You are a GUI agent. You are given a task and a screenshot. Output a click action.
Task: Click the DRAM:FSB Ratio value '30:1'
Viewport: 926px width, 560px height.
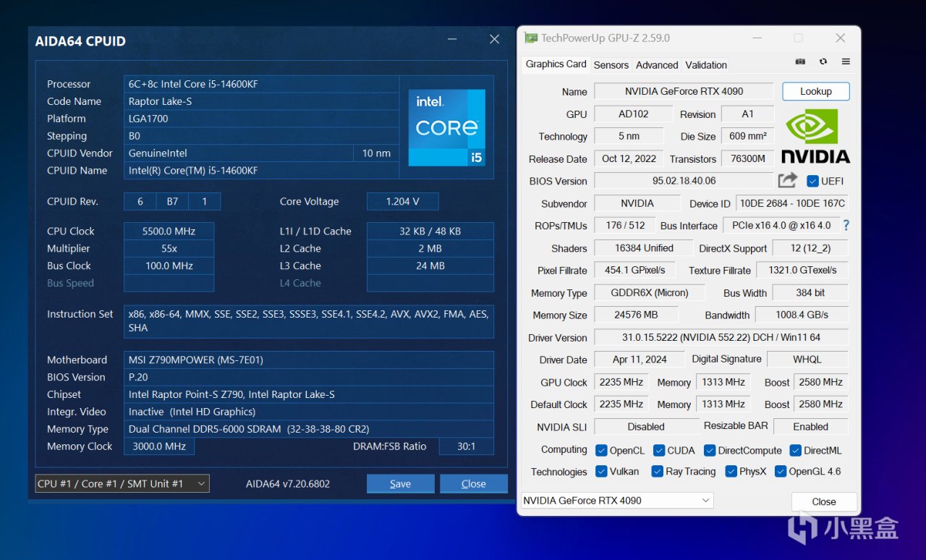tap(467, 446)
